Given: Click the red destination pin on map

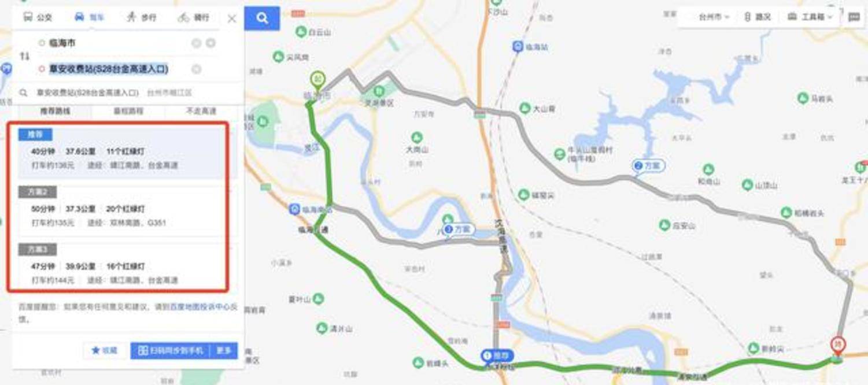Looking at the screenshot, I should (836, 346).
